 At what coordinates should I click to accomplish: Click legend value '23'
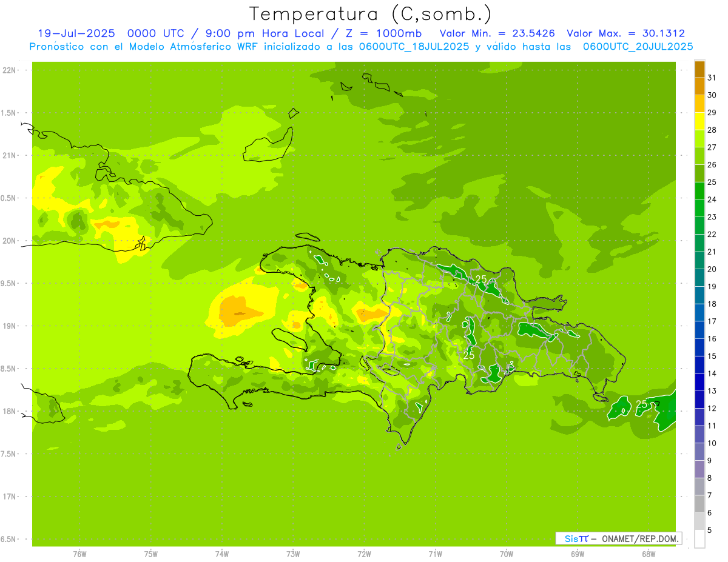pos(712,217)
